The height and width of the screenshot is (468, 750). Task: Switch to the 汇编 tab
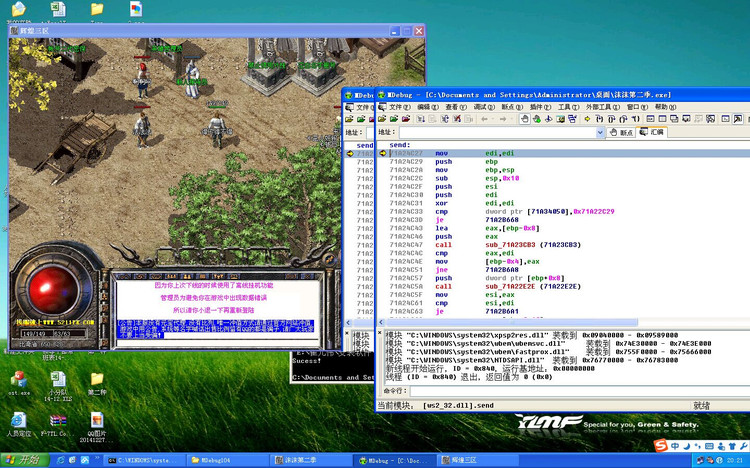point(652,132)
